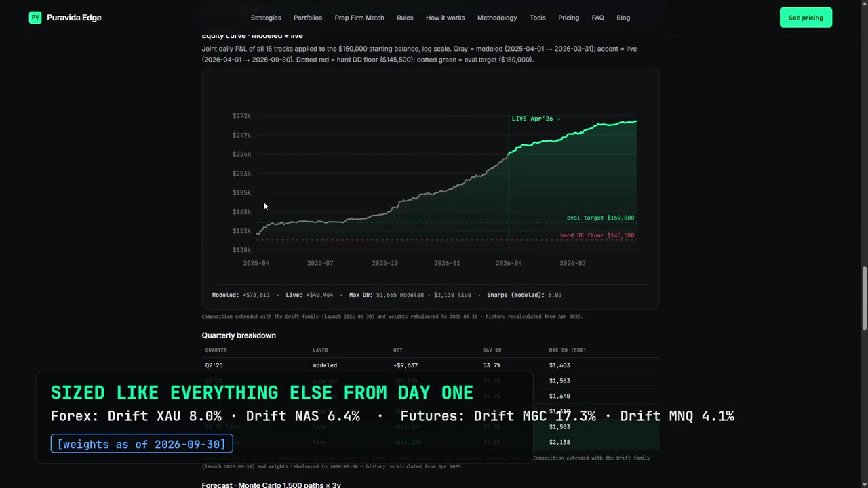868x488 pixels.
Task: Click the Forecast Monte Carlo heading
Action: click(271, 485)
